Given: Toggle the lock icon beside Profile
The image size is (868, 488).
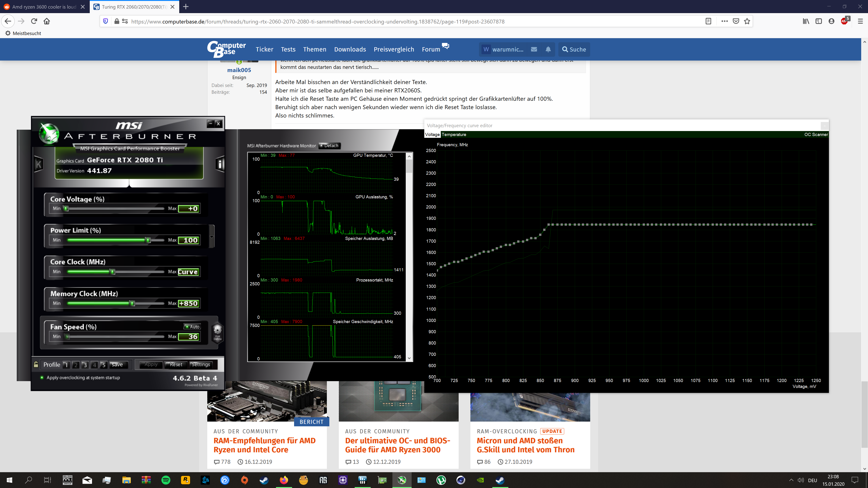Looking at the screenshot, I should [x=36, y=364].
